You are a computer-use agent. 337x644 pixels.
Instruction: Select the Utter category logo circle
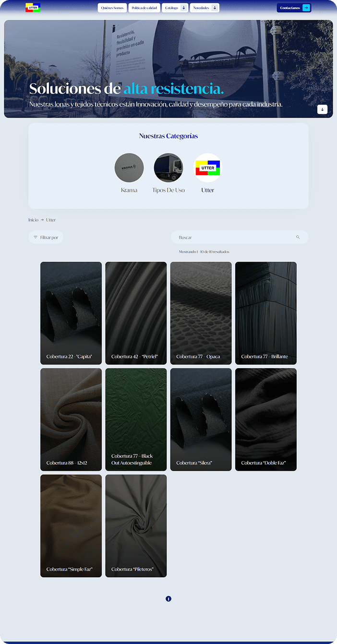[207, 168]
